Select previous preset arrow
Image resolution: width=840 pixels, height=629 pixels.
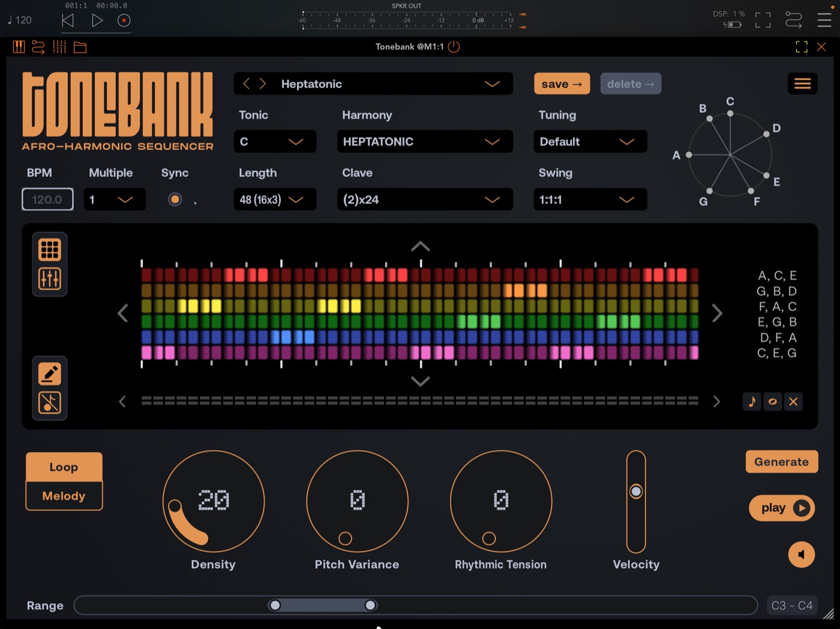tap(246, 84)
